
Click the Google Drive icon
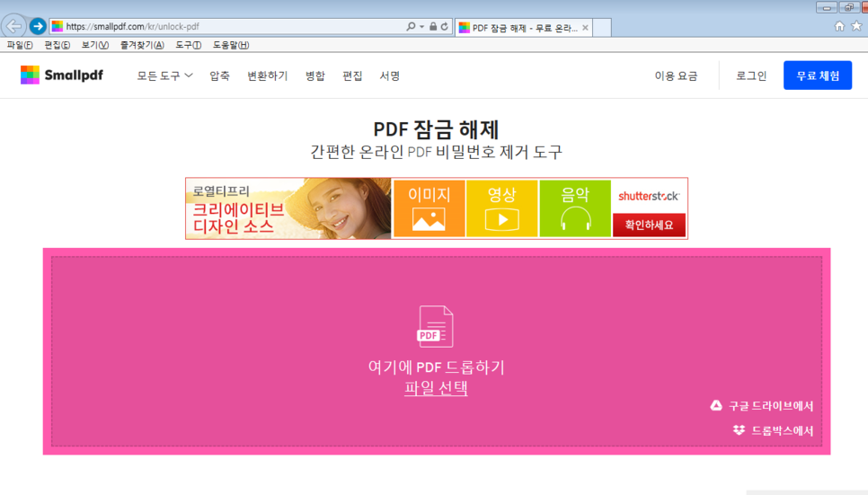pos(716,405)
